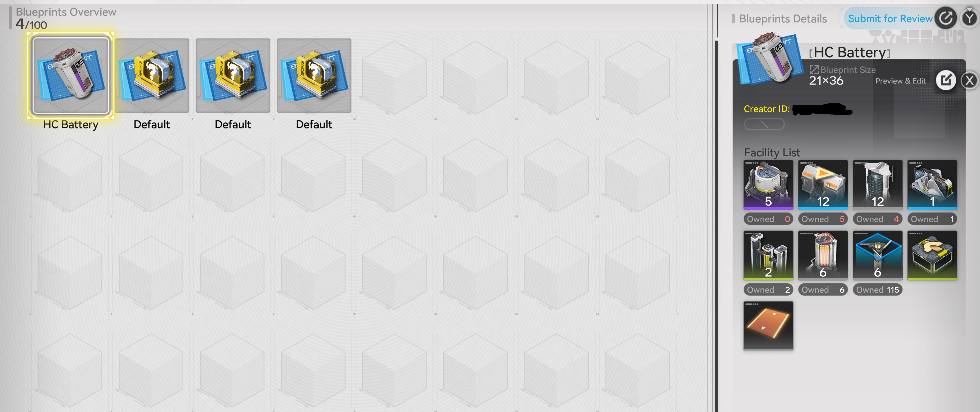
Task: Click the facility with count 2
Action: coord(768,255)
